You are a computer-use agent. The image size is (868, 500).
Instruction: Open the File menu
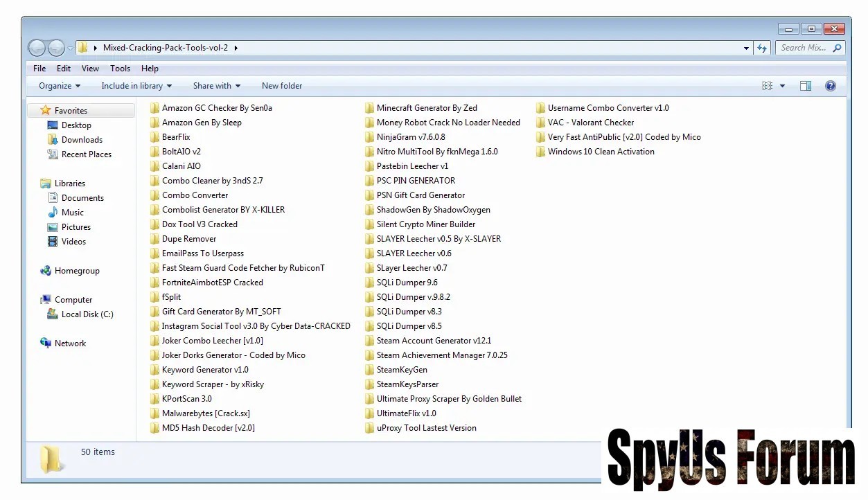tap(39, 69)
